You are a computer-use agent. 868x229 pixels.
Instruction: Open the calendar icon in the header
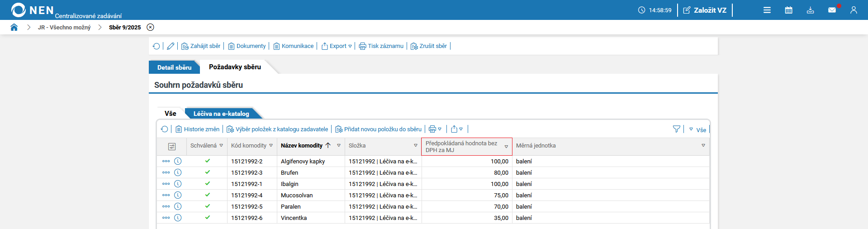coord(788,10)
